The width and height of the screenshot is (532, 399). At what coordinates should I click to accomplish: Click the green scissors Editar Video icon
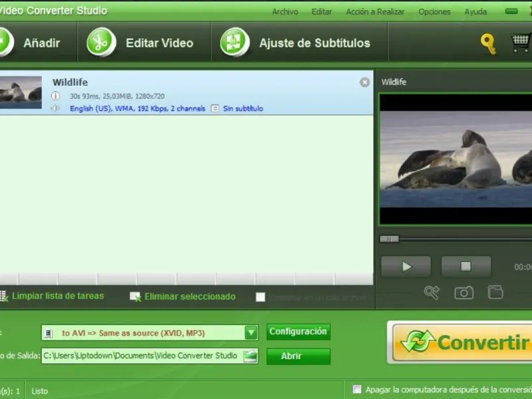[101, 42]
